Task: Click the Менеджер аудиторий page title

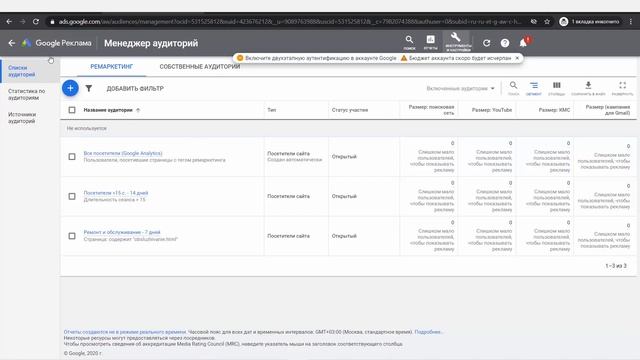Action: point(151,43)
